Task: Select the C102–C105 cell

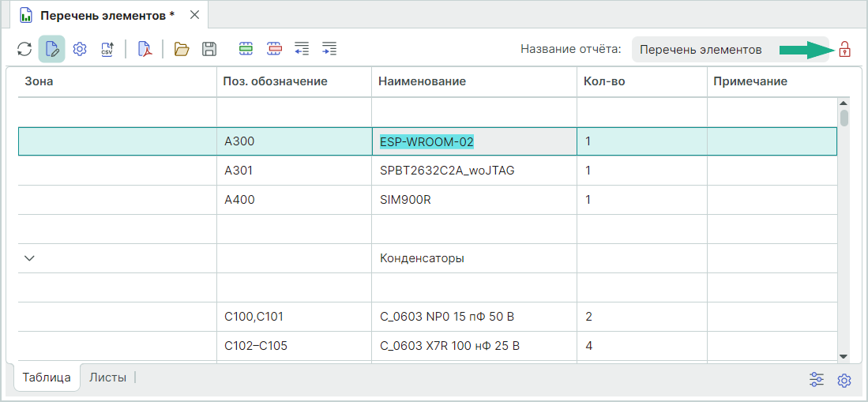Action: pos(294,346)
